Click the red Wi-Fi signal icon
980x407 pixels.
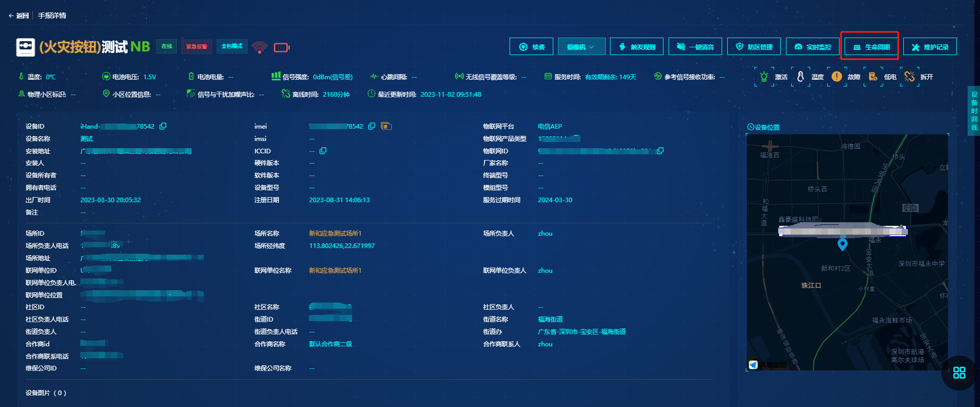point(260,47)
